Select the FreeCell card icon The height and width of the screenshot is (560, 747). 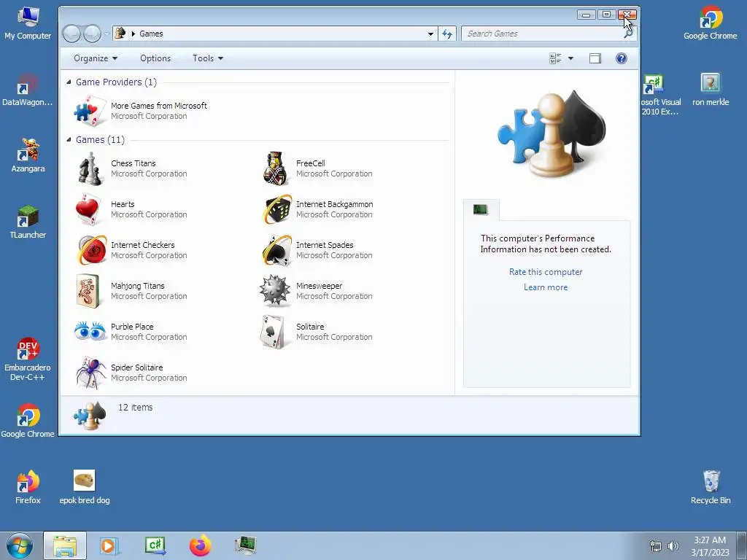[x=275, y=168]
